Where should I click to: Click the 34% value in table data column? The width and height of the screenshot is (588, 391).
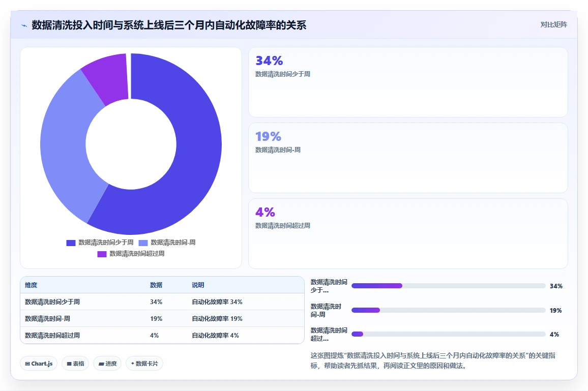[x=156, y=302]
